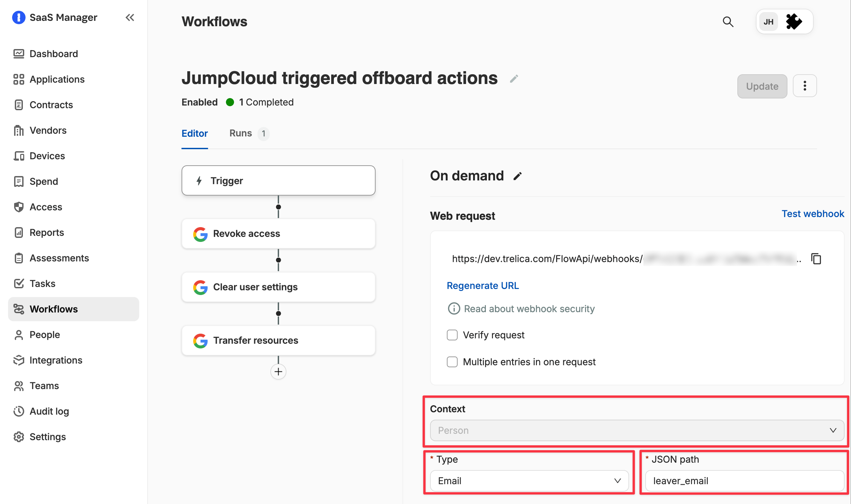Viewport: 851px width, 504px height.
Task: Add a new step with plus icon
Action: pos(278,372)
